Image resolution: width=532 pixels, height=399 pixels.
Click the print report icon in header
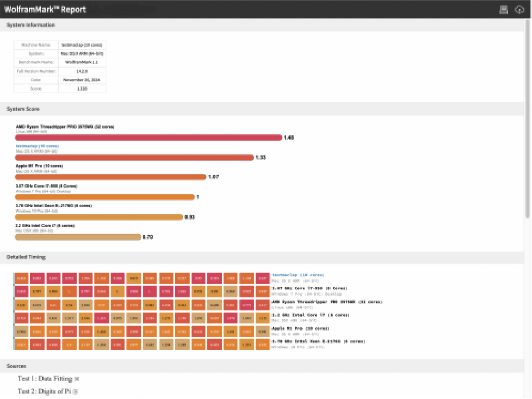(x=504, y=9)
